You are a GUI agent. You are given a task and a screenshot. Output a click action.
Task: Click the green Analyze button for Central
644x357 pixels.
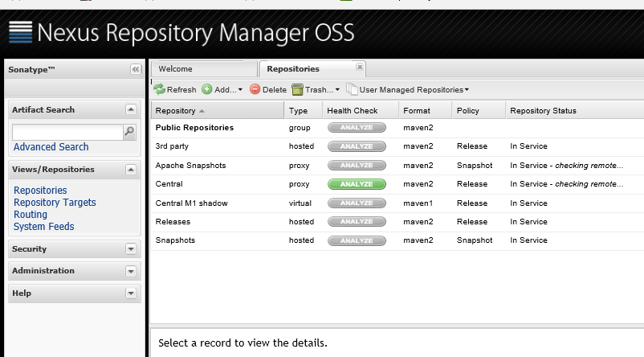point(357,184)
